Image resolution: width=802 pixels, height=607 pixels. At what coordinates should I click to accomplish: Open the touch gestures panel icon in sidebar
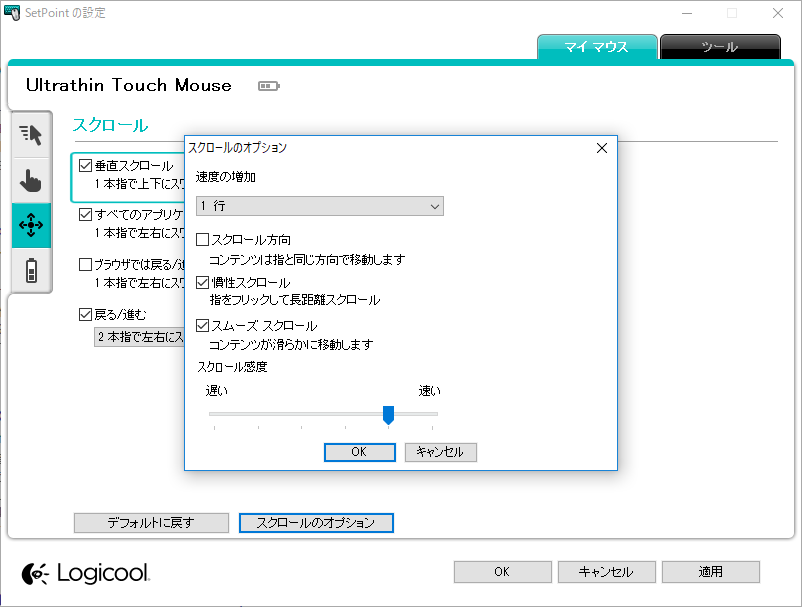(31, 180)
